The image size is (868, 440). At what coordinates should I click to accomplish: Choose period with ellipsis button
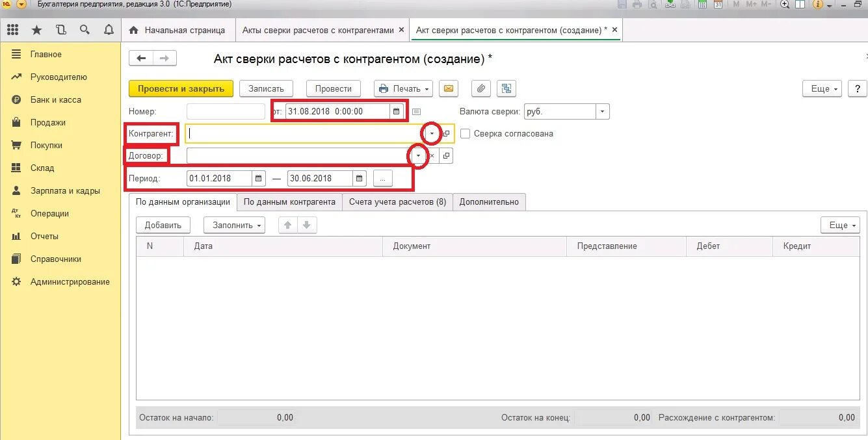point(383,178)
